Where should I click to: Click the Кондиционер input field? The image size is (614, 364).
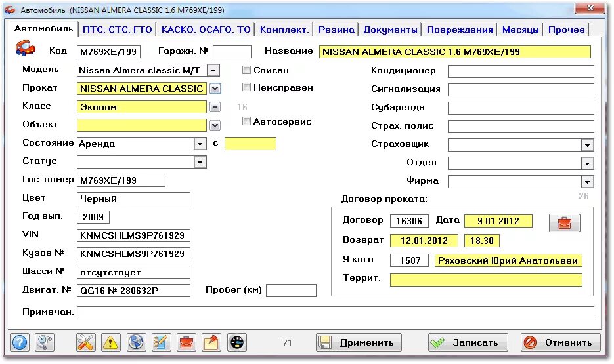point(521,71)
